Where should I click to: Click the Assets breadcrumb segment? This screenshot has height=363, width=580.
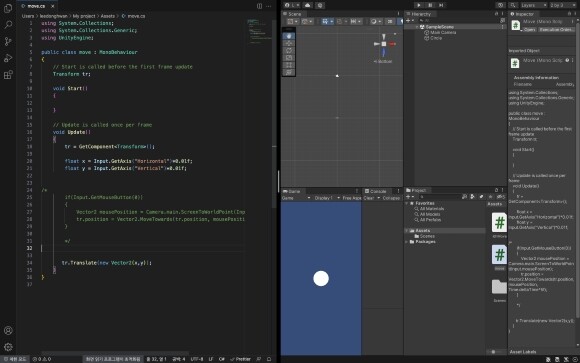[108, 16]
